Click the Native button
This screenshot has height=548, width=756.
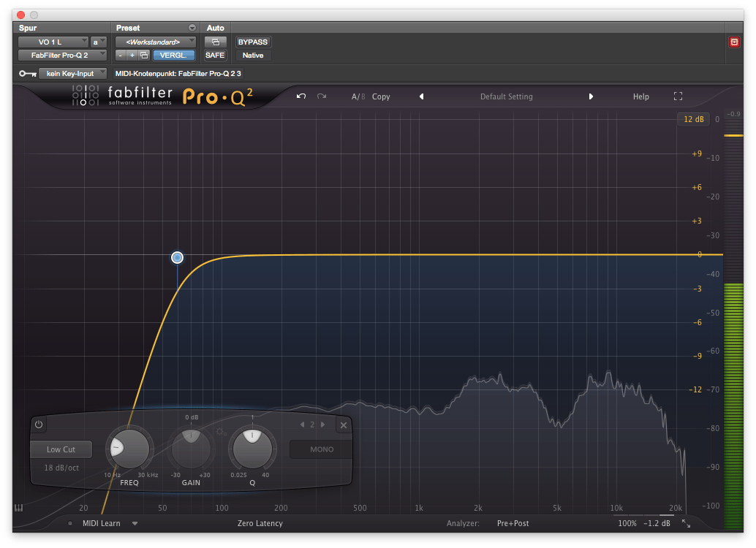point(253,56)
